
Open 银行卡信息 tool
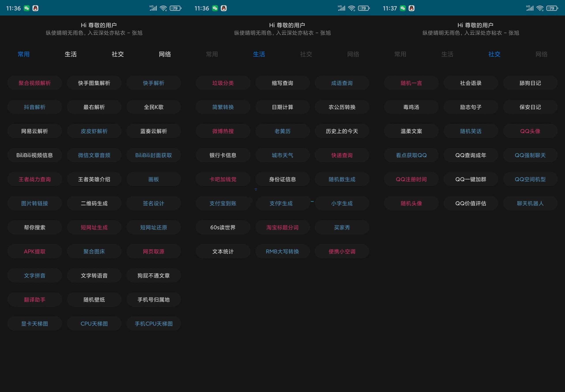point(223,155)
